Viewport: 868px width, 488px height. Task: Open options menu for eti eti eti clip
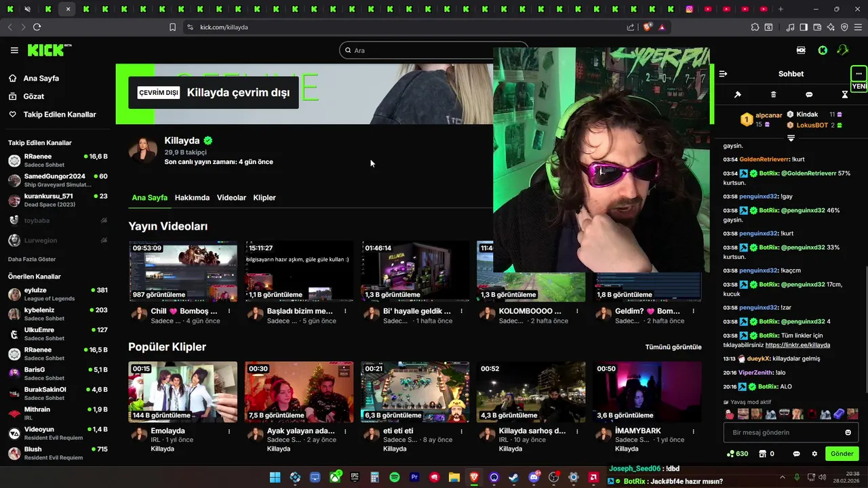point(461,431)
